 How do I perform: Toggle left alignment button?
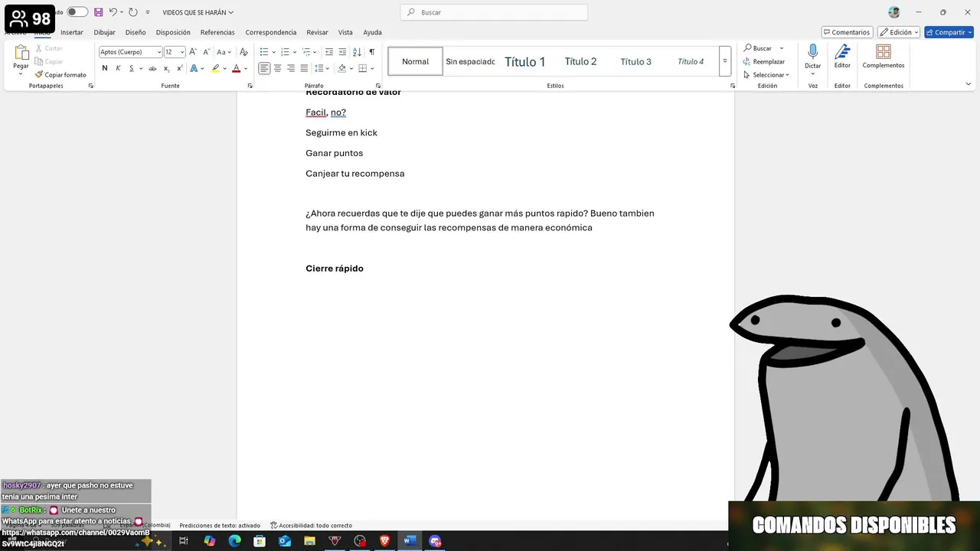(264, 68)
